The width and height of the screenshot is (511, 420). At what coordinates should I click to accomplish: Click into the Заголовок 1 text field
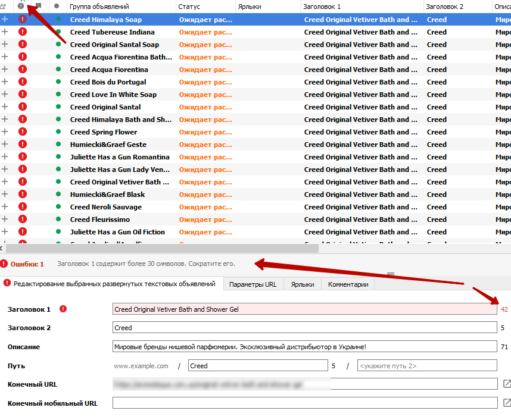click(305, 309)
